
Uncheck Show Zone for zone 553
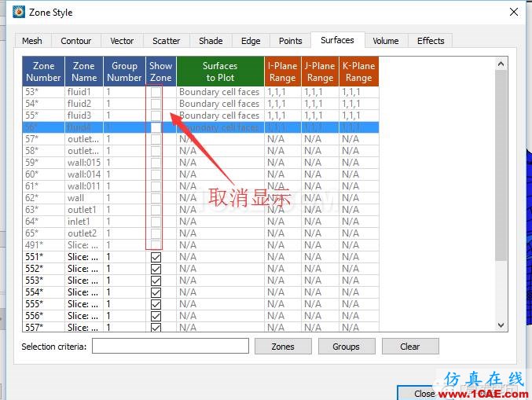pyautogui.click(x=156, y=281)
